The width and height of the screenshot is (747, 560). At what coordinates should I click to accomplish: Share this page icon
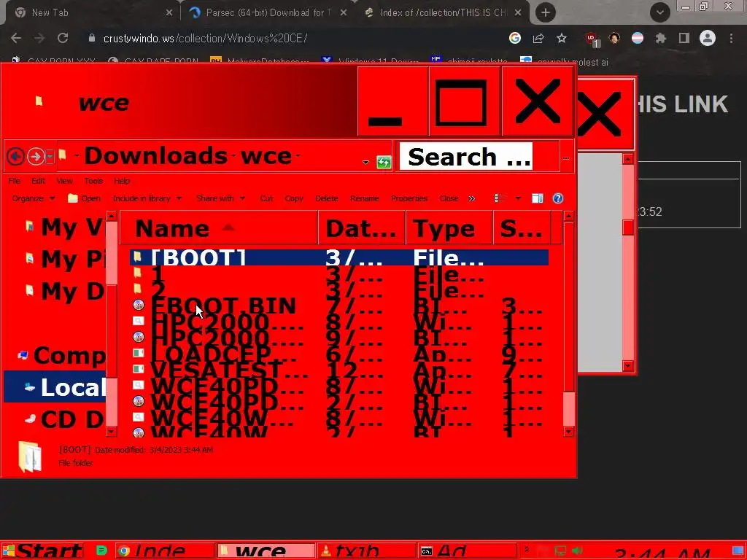tap(538, 38)
